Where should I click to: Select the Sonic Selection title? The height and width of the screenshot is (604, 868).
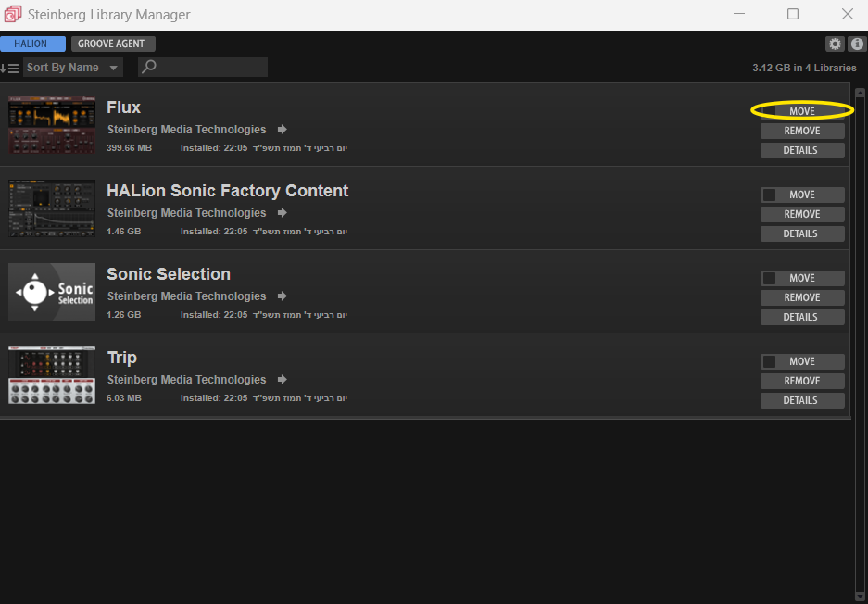[x=169, y=274]
